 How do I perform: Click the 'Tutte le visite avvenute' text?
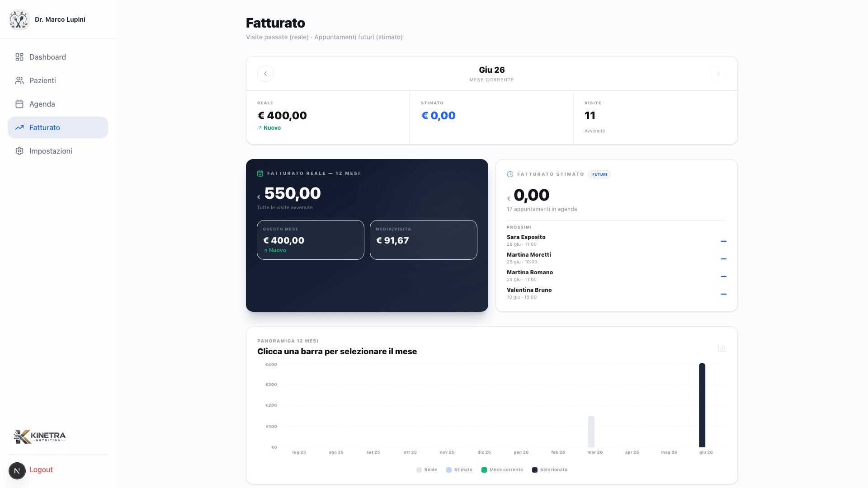(x=285, y=208)
